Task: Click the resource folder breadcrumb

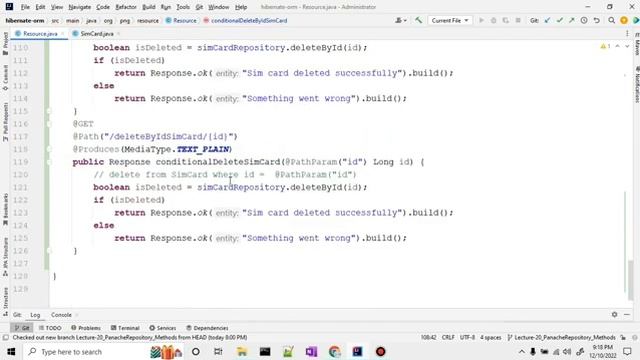Action: tap(148, 20)
